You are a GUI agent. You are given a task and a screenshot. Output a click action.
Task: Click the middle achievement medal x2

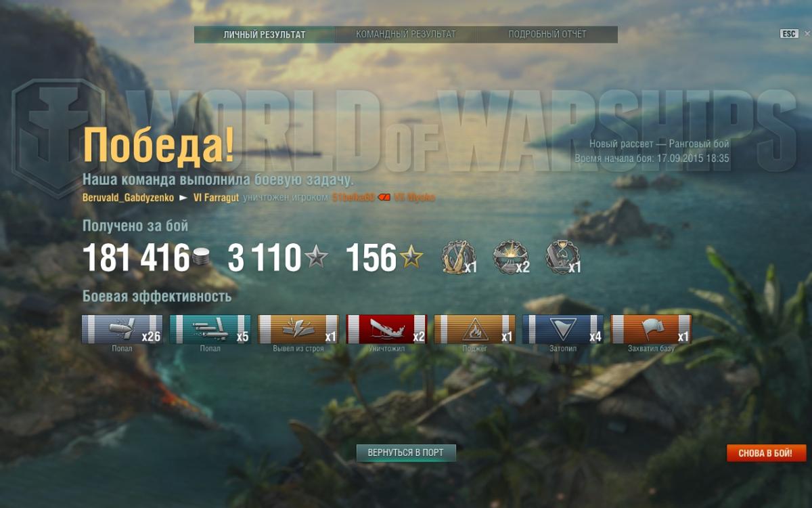pyautogui.click(x=510, y=257)
